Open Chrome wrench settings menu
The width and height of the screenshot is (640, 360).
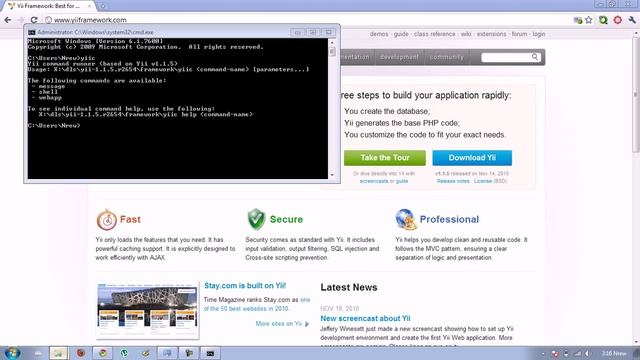click(x=632, y=20)
